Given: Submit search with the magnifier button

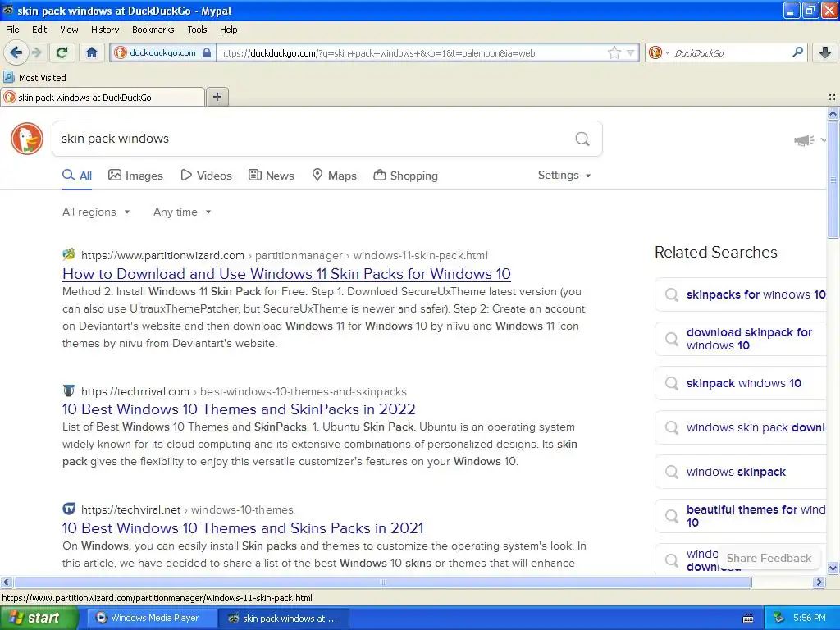Looking at the screenshot, I should tap(582, 139).
